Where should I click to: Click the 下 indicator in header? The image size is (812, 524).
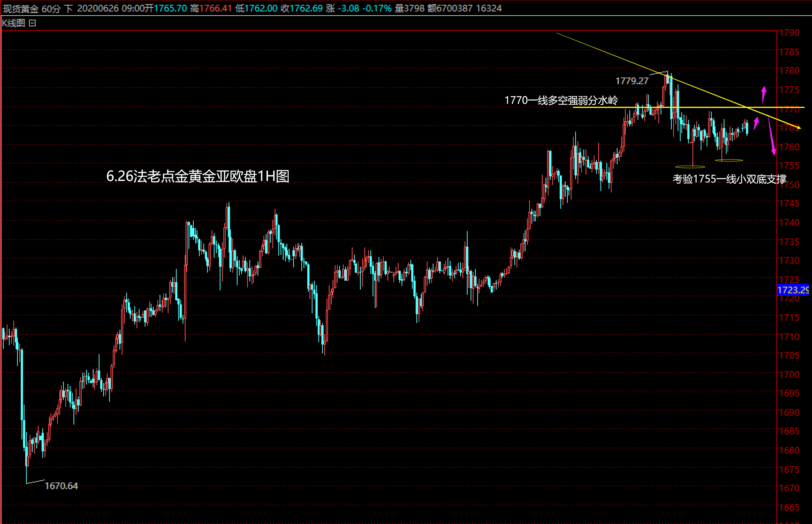click(x=68, y=9)
